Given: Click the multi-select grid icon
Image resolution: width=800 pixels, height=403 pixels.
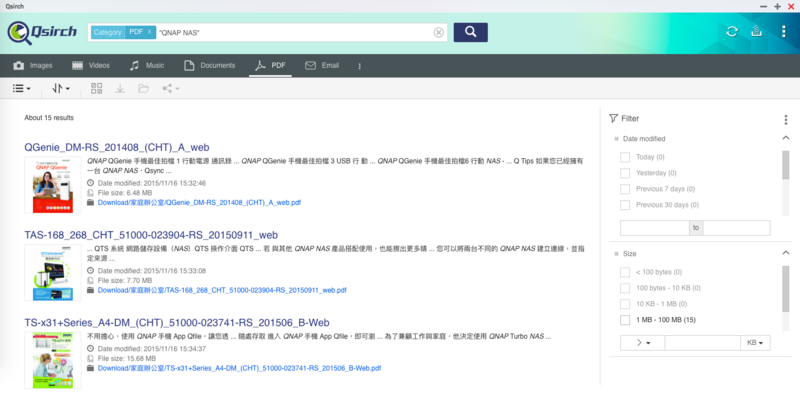Looking at the screenshot, I should click(x=96, y=88).
